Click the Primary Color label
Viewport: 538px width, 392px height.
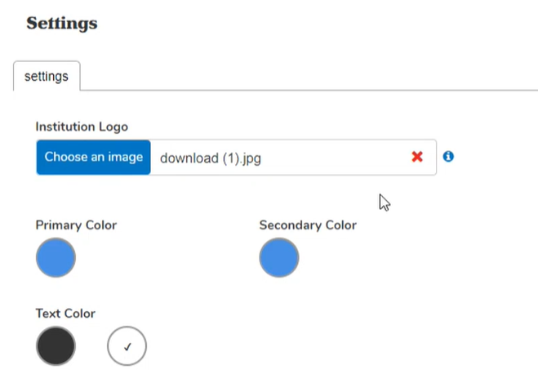76,225
